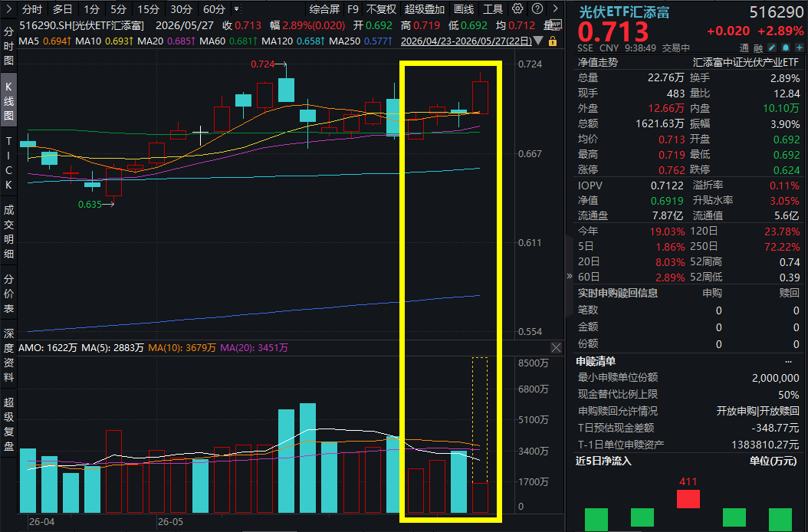This screenshot has height=532, width=808.
Task: Click the 光伏ETF汇添富 name heading
Action: pos(623,12)
